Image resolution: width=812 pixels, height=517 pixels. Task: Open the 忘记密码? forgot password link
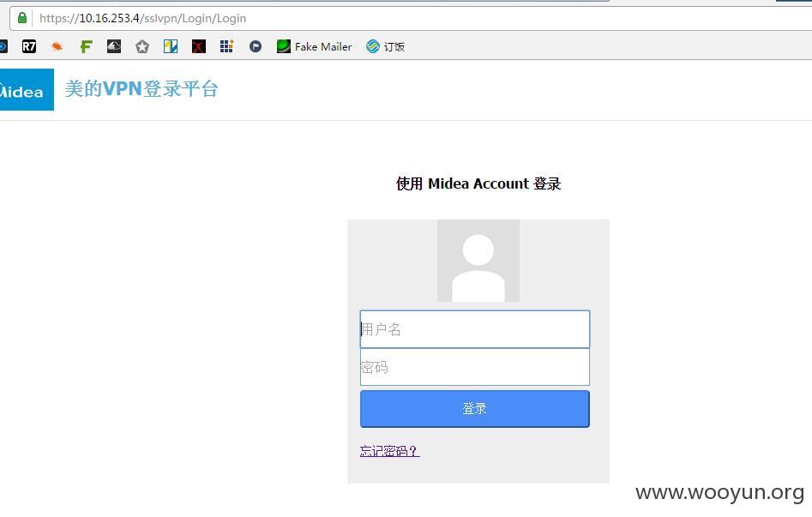389,451
